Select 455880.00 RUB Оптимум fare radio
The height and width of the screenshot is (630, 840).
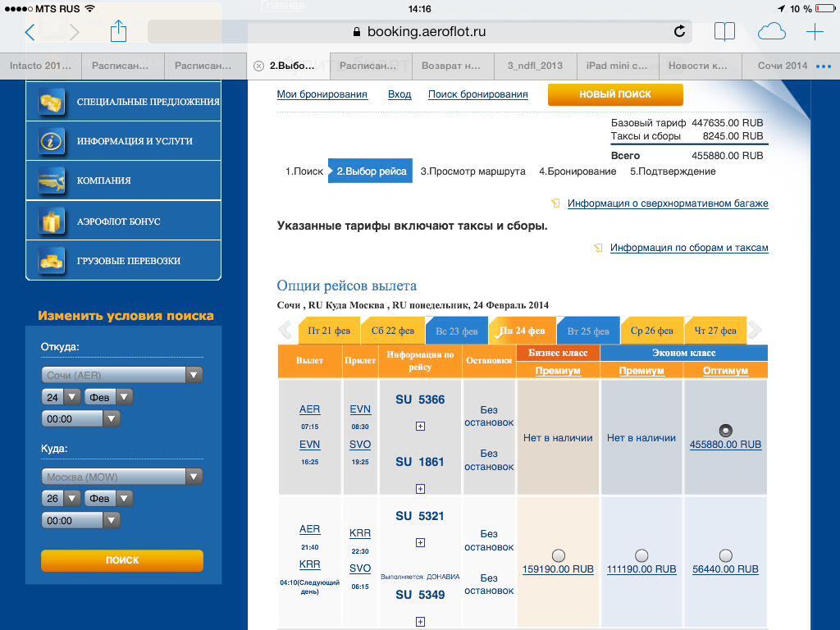click(x=725, y=430)
